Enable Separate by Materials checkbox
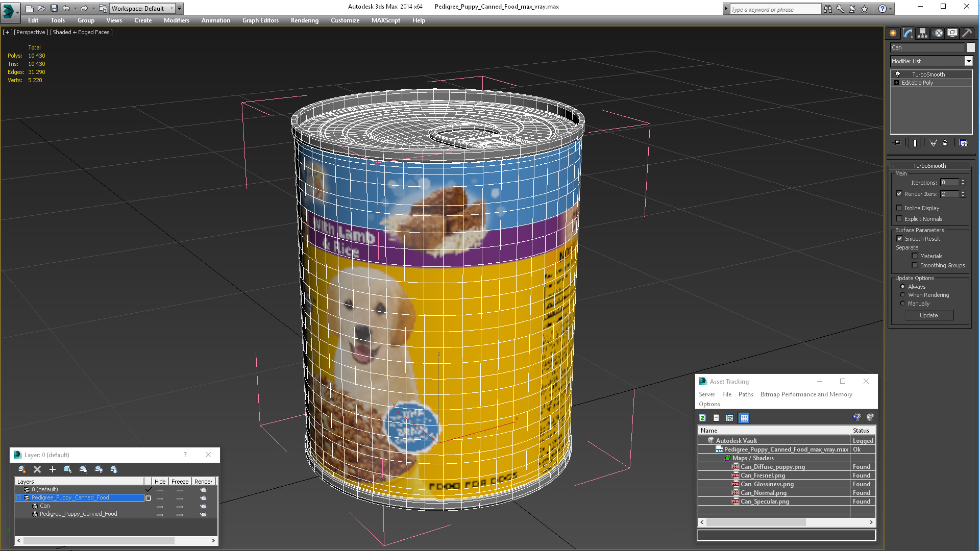 click(915, 256)
